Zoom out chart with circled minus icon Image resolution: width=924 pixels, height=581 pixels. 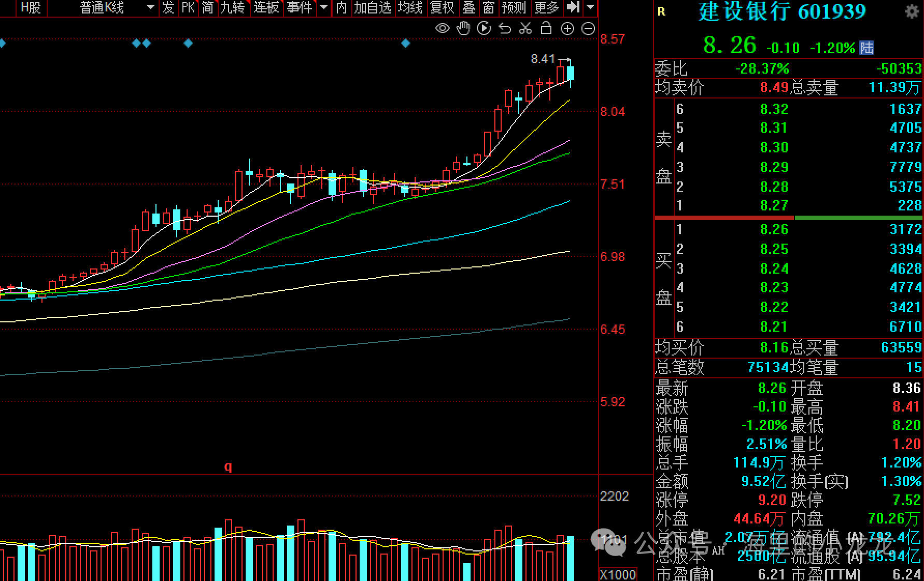(588, 29)
